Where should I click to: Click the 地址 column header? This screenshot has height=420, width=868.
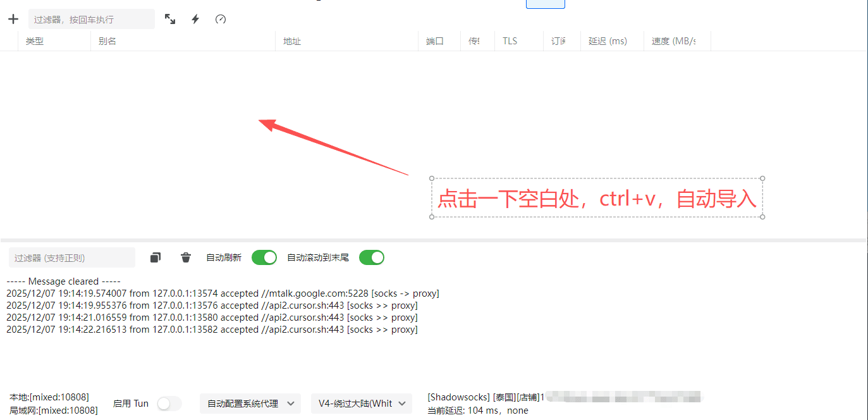(292, 41)
